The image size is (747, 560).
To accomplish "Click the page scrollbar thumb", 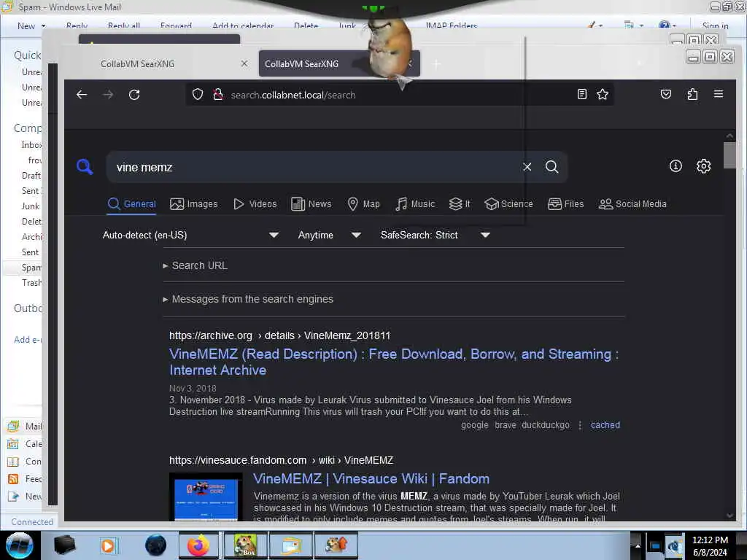I will click(729, 155).
